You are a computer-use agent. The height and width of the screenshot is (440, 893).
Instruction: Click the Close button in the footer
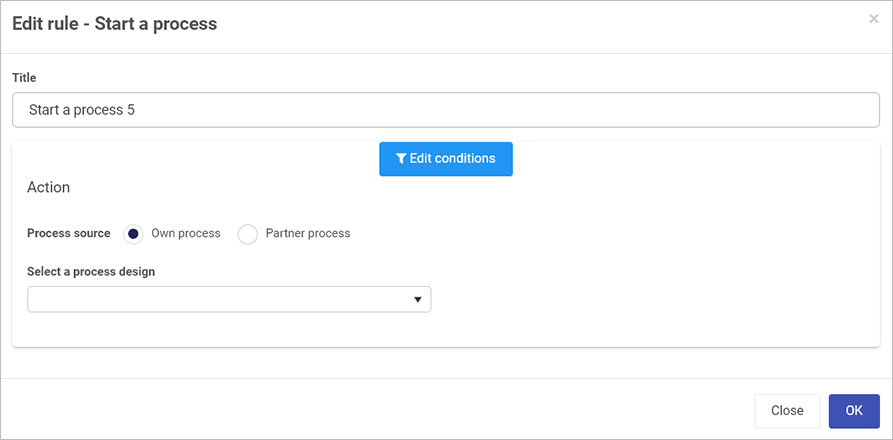pos(787,411)
